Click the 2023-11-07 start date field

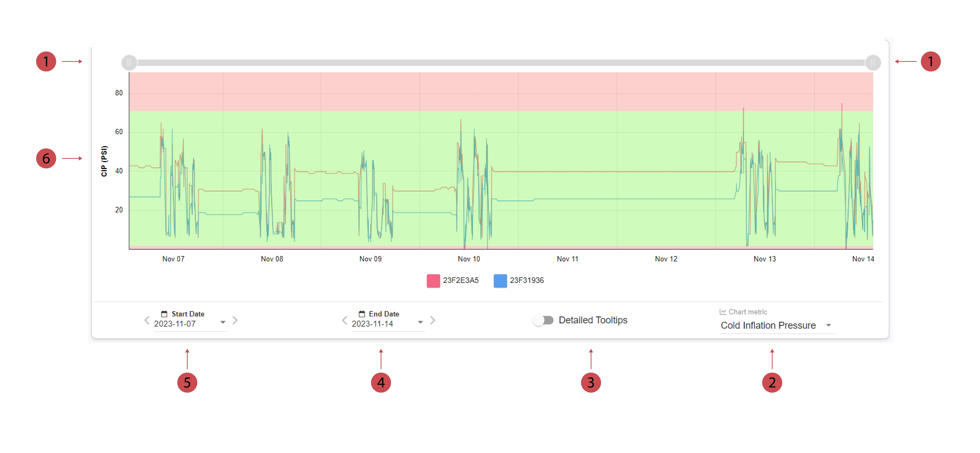pos(175,324)
